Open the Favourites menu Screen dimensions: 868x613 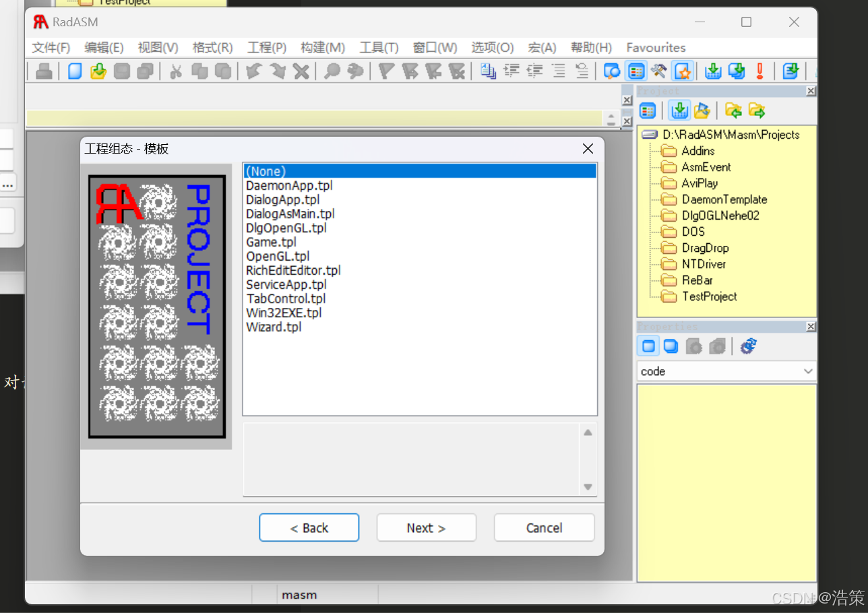(656, 48)
